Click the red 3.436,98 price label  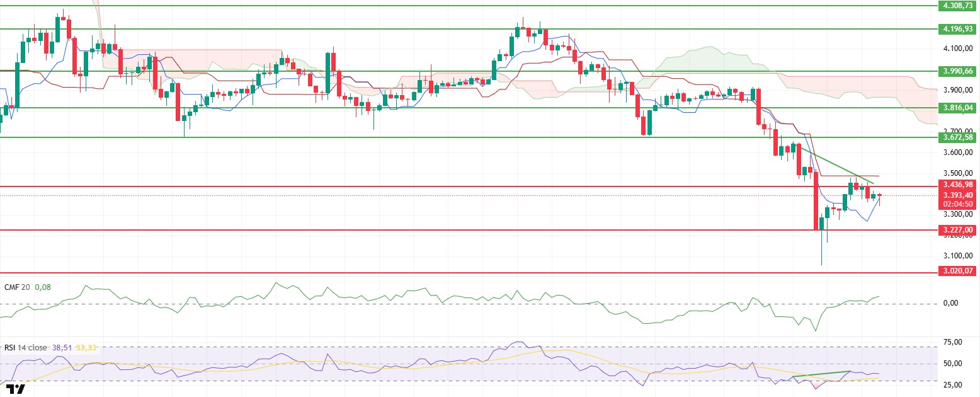959,185
